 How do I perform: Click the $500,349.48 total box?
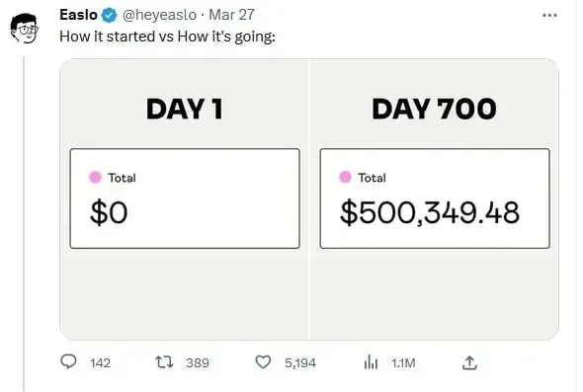pos(435,198)
